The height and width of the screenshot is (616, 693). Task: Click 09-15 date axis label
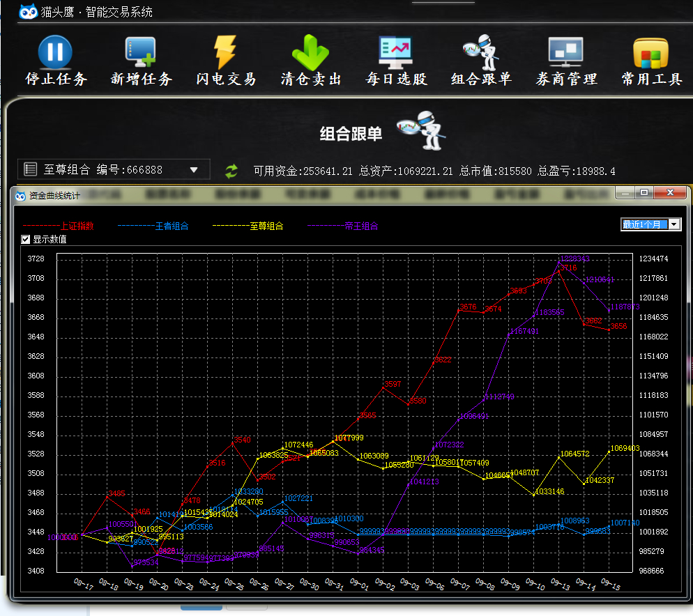coord(610,584)
